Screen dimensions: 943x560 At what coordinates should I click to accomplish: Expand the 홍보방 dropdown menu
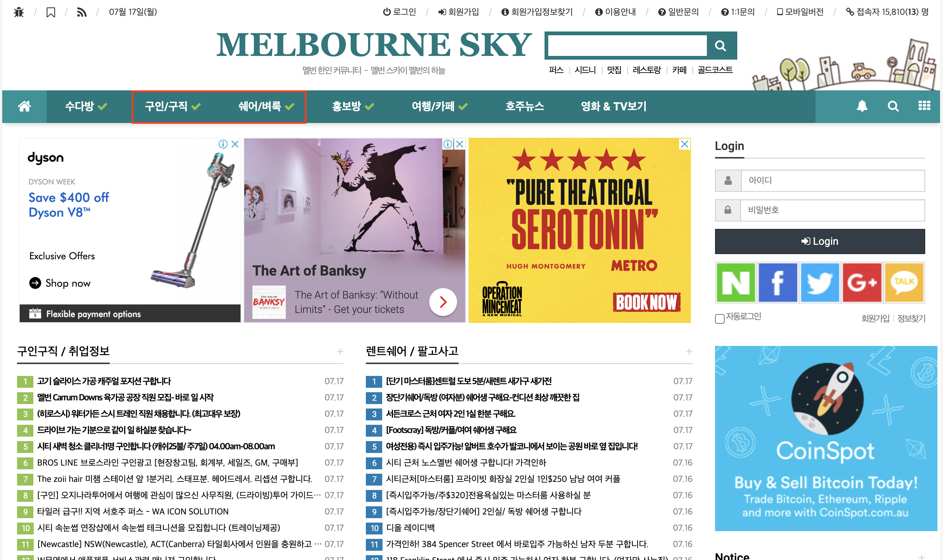[353, 106]
